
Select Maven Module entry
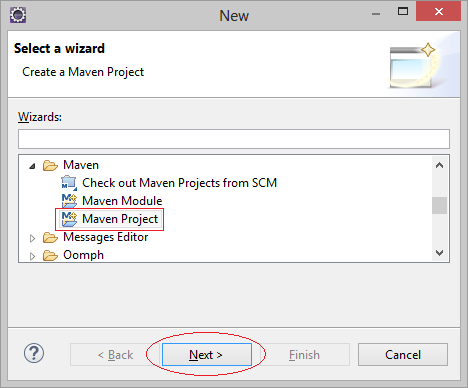(x=122, y=201)
